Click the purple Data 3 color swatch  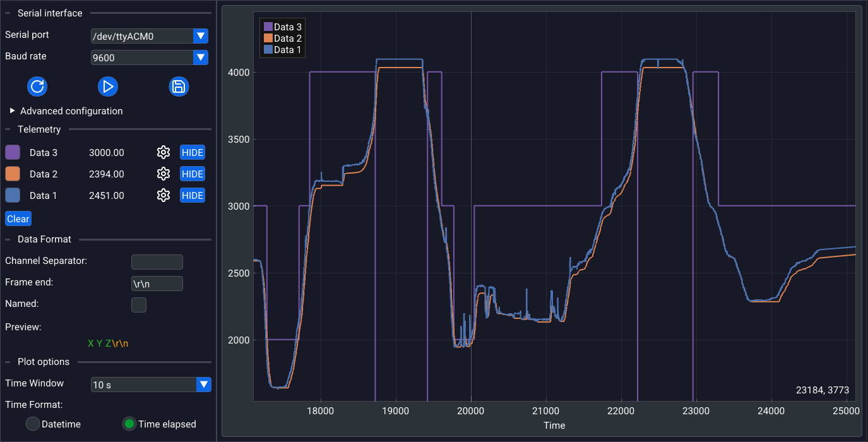(13, 153)
